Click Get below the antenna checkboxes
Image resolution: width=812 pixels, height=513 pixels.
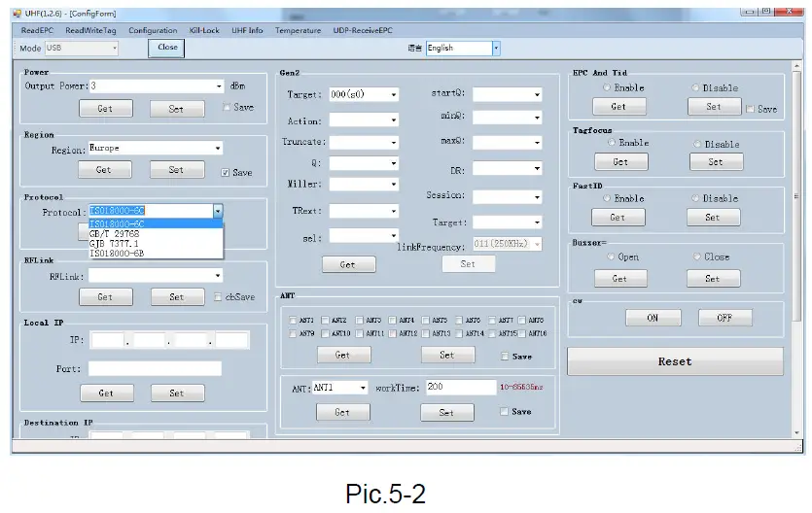coord(343,355)
